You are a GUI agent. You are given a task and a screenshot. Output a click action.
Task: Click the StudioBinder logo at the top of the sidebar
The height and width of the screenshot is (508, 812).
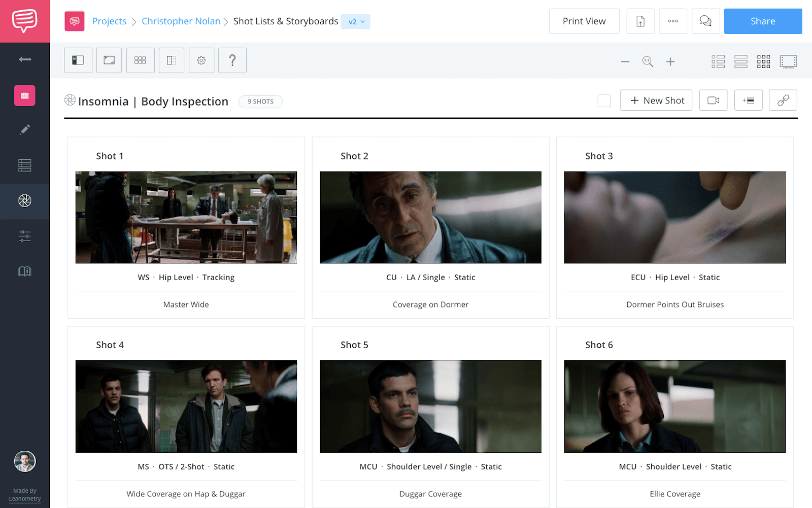click(24, 21)
